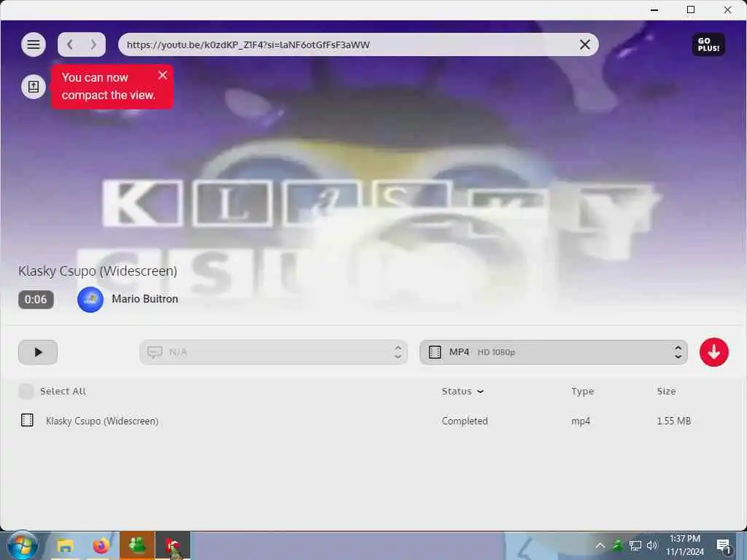Screen dimensions: 747x560
Task: Sort by the Status column
Action: tap(462, 392)
